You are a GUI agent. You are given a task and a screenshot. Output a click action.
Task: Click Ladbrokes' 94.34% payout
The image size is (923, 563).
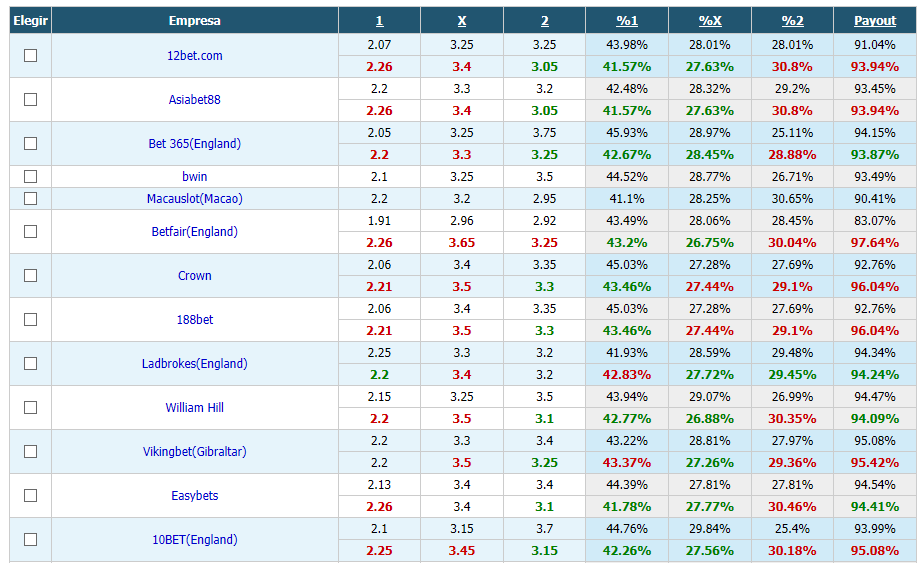[875, 353]
